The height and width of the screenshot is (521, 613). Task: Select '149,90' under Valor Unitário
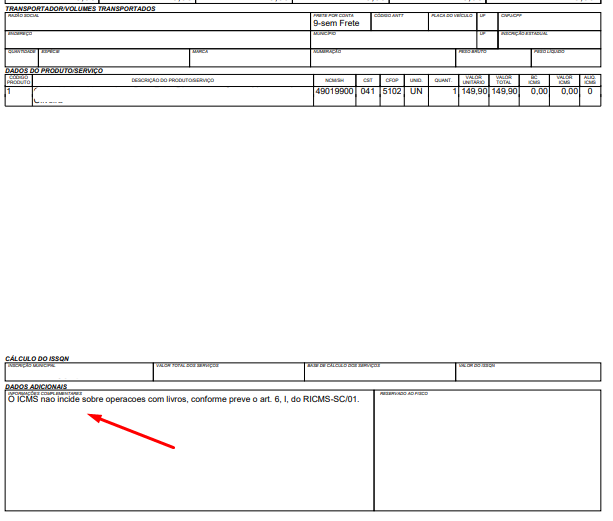[x=475, y=91]
